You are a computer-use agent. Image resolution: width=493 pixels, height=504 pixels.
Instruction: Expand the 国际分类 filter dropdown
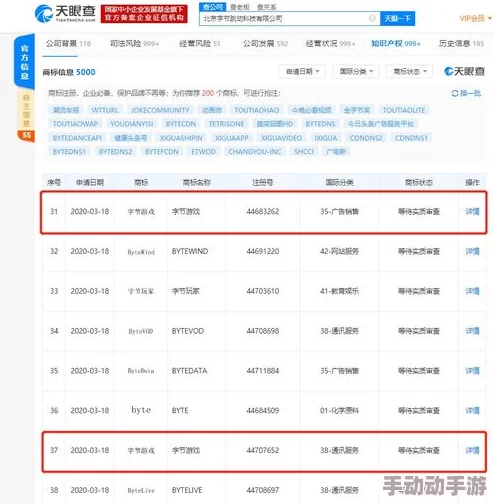click(355, 71)
